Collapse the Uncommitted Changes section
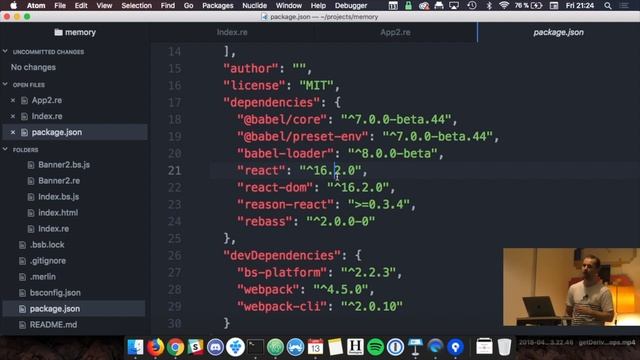This screenshot has height=360, width=640. click(x=5, y=51)
